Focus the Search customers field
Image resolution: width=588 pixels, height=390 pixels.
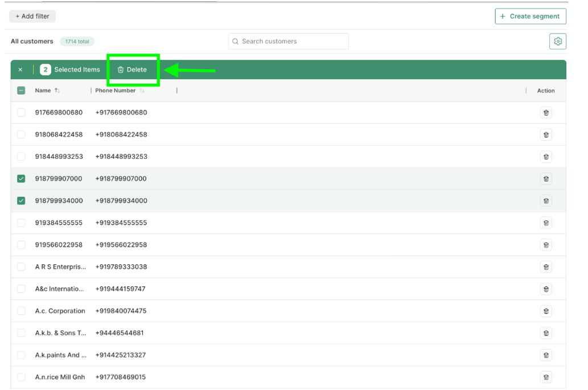[x=289, y=42]
